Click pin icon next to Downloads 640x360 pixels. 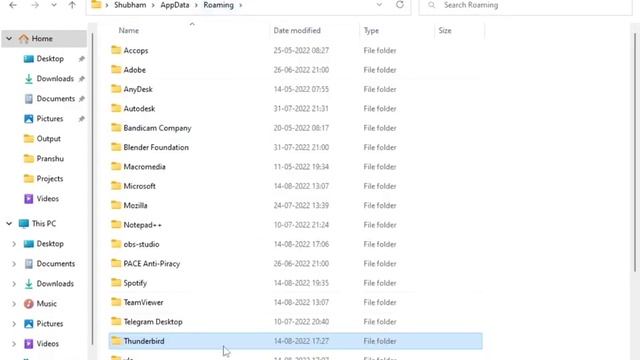(x=82, y=79)
